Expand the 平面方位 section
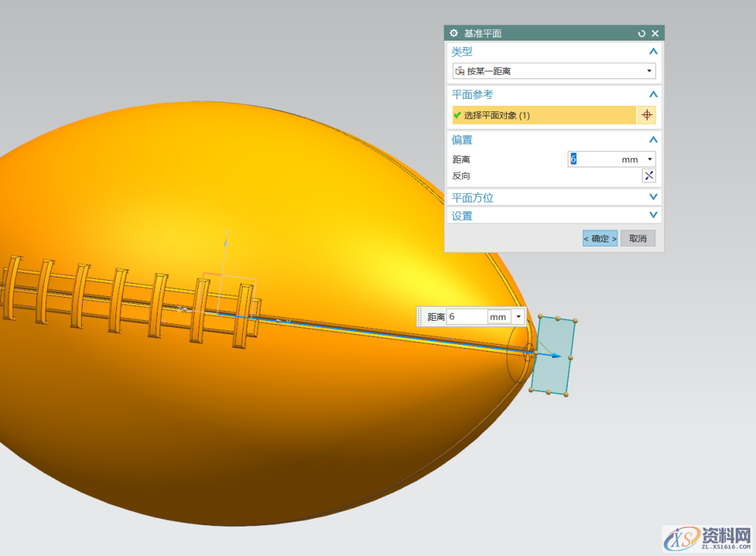Viewport: 756px width, 556px height. (653, 197)
